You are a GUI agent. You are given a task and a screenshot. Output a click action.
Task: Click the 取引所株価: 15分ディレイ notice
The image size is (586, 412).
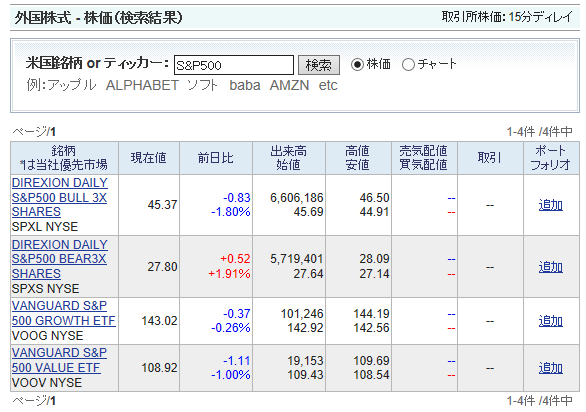pos(507,17)
